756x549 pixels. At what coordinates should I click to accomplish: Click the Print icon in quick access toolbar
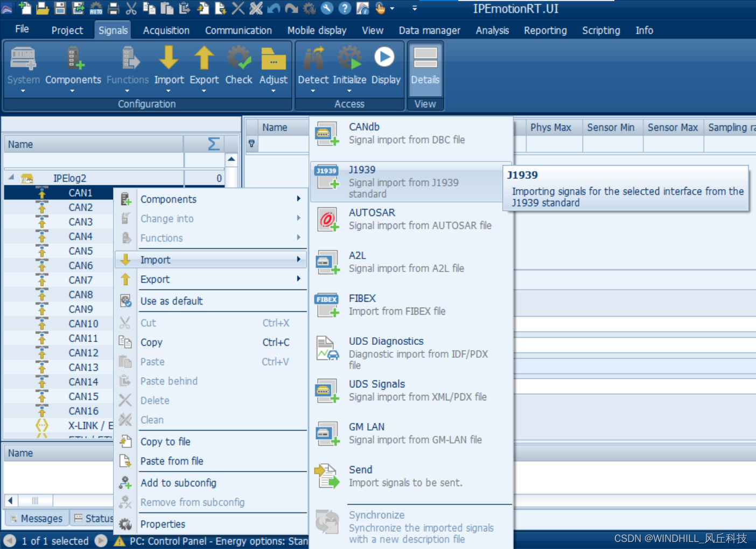click(114, 8)
